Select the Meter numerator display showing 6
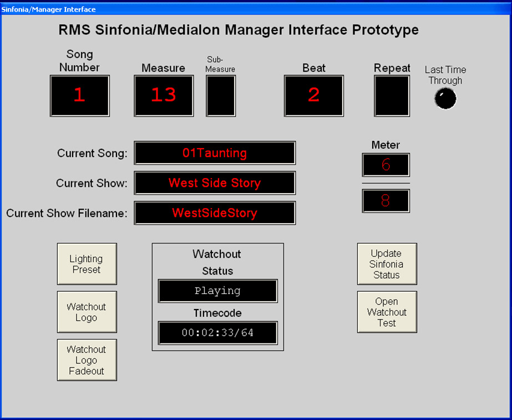Viewport: 512px width, 420px height. click(386, 165)
